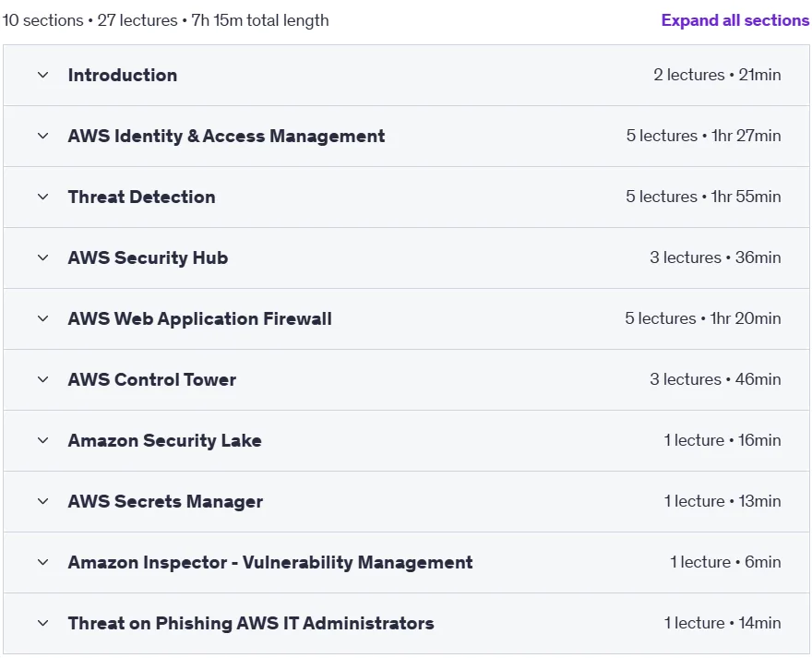Select the AWS Control Tower title
This screenshot has height=658, width=812.
tap(151, 379)
